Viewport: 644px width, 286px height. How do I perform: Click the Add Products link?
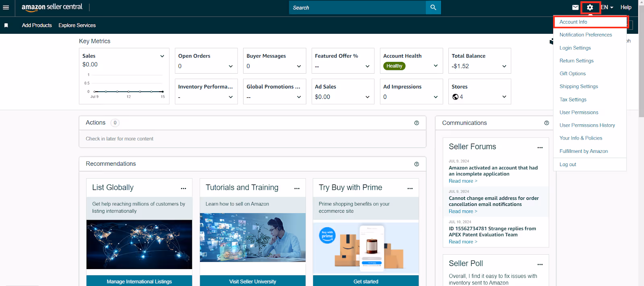coord(37,25)
